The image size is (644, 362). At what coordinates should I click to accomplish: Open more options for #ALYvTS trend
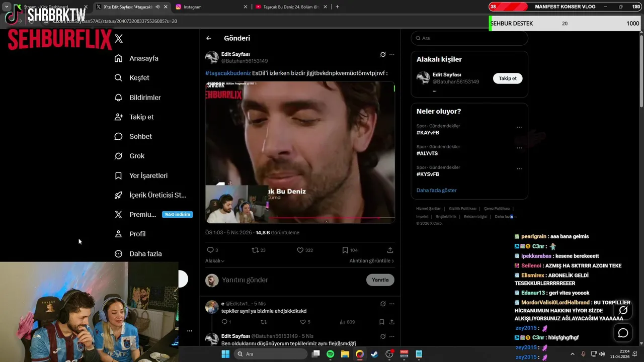pyautogui.click(x=519, y=148)
